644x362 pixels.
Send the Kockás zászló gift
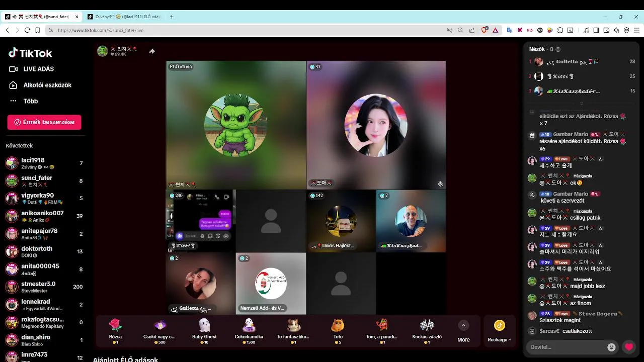(x=427, y=331)
